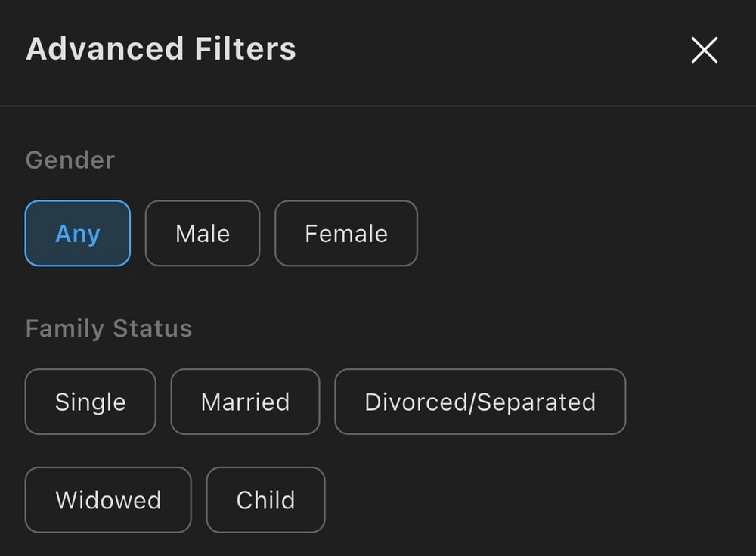The height and width of the screenshot is (556, 756).
Task: Toggle the Widowed family status
Action: point(108,500)
